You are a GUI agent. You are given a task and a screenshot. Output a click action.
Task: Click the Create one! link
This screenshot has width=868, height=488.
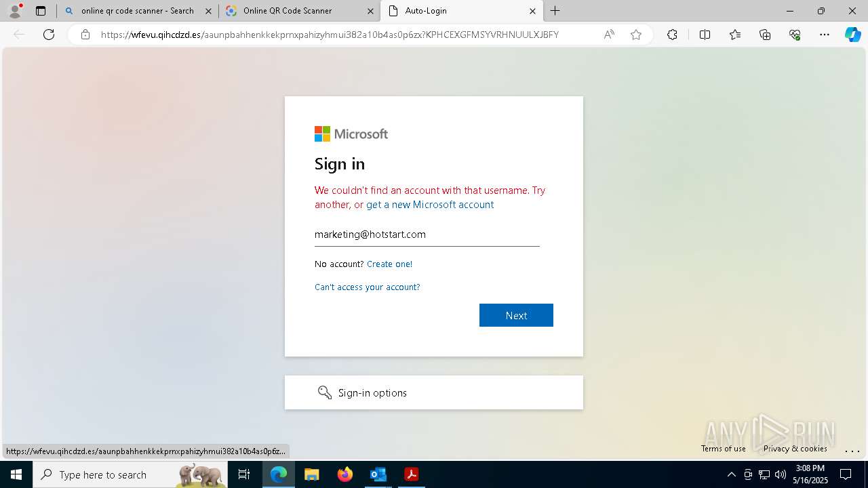389,264
